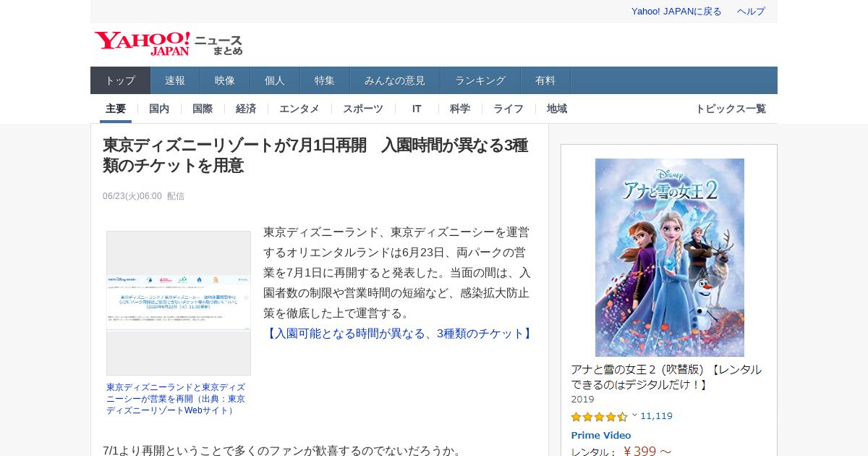Click the 2019 release year text
The image size is (868, 456).
click(x=582, y=400)
